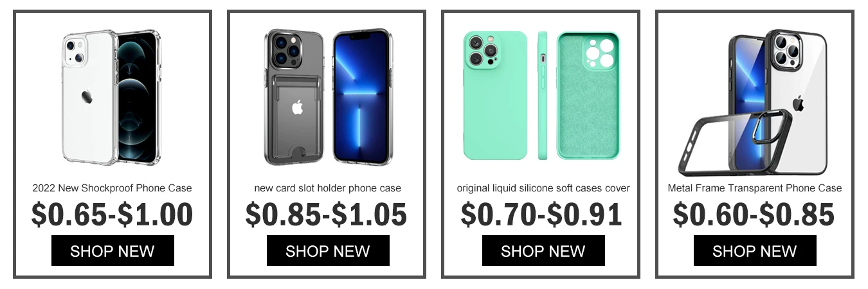Click the $0.70-$0.91 price
This screenshot has width=868, height=289.
[x=541, y=215]
